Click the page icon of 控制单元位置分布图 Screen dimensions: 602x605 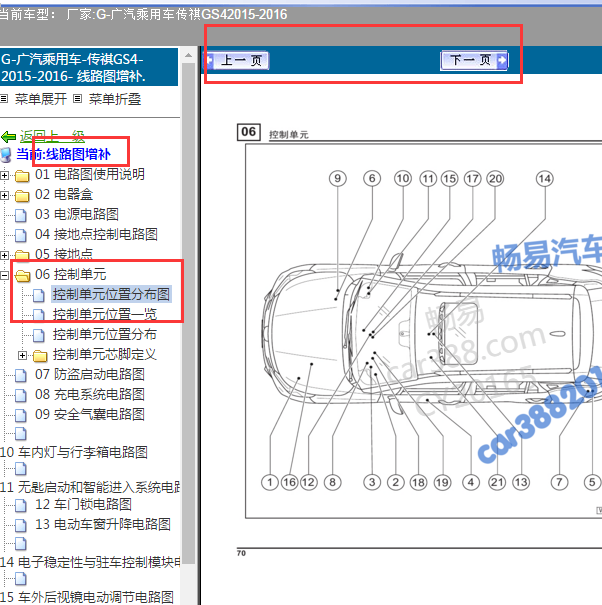pos(38,296)
